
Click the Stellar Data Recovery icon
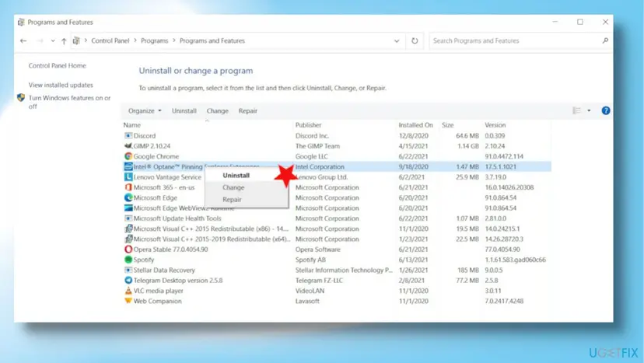(128, 270)
